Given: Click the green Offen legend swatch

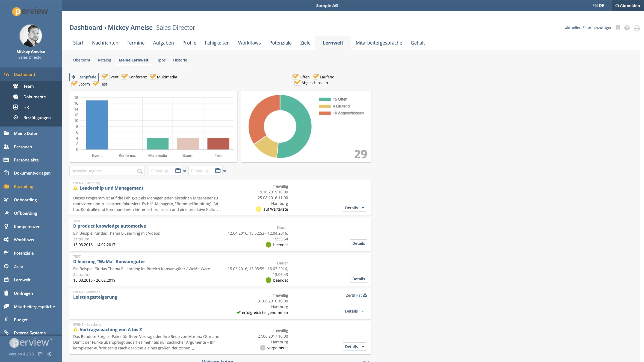Looking at the screenshot, I should pos(324,99).
